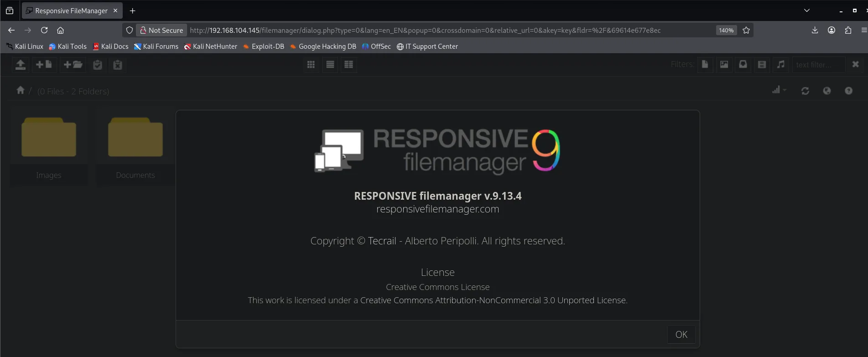Screen dimensions: 868x357
Task: Focus the text filter input field
Action: tap(819, 65)
